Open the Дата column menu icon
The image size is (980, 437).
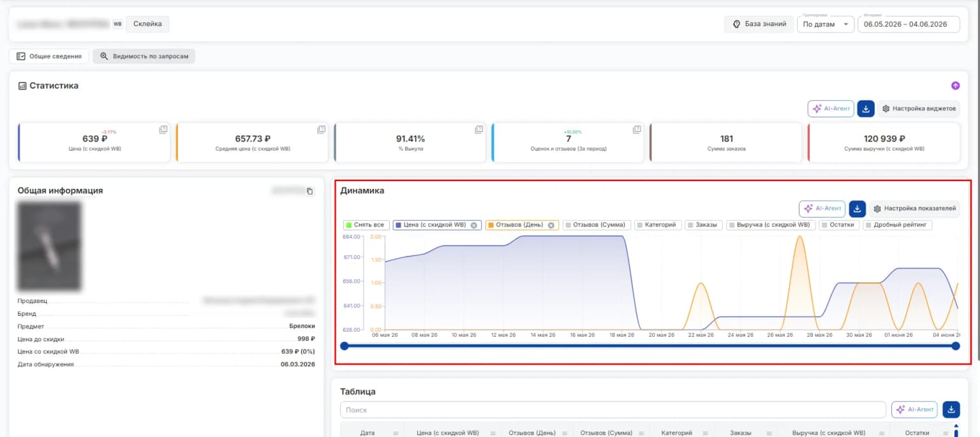pyautogui.click(x=395, y=433)
